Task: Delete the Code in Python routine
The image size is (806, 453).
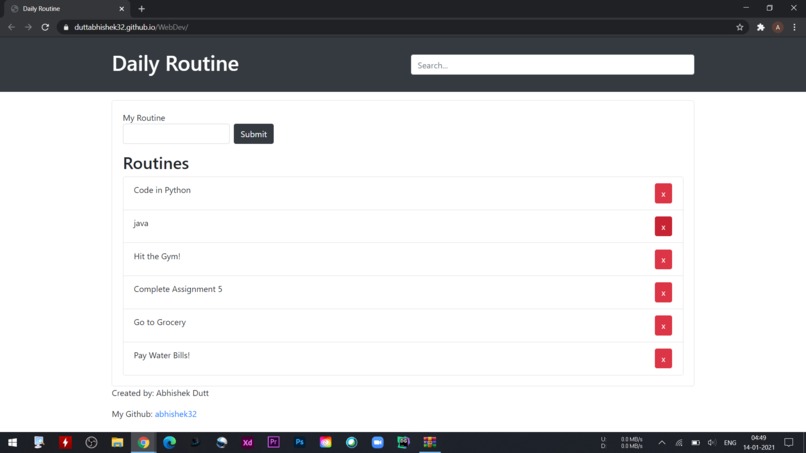Action: (663, 193)
